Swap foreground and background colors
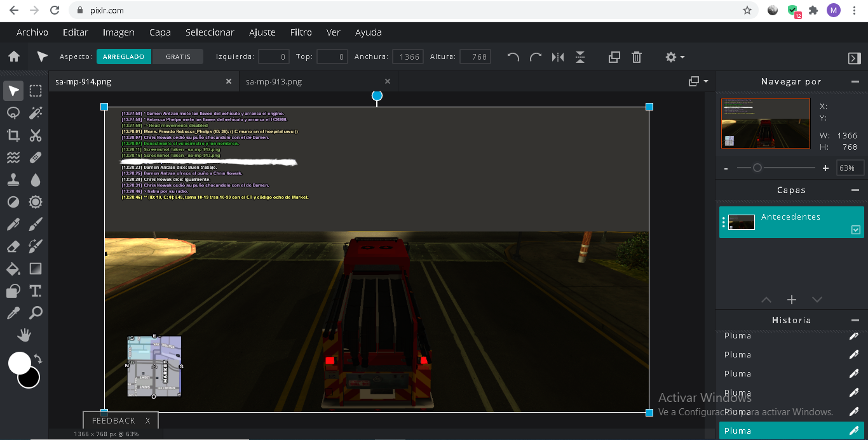Screen dimensions: 868x440 (38, 359)
